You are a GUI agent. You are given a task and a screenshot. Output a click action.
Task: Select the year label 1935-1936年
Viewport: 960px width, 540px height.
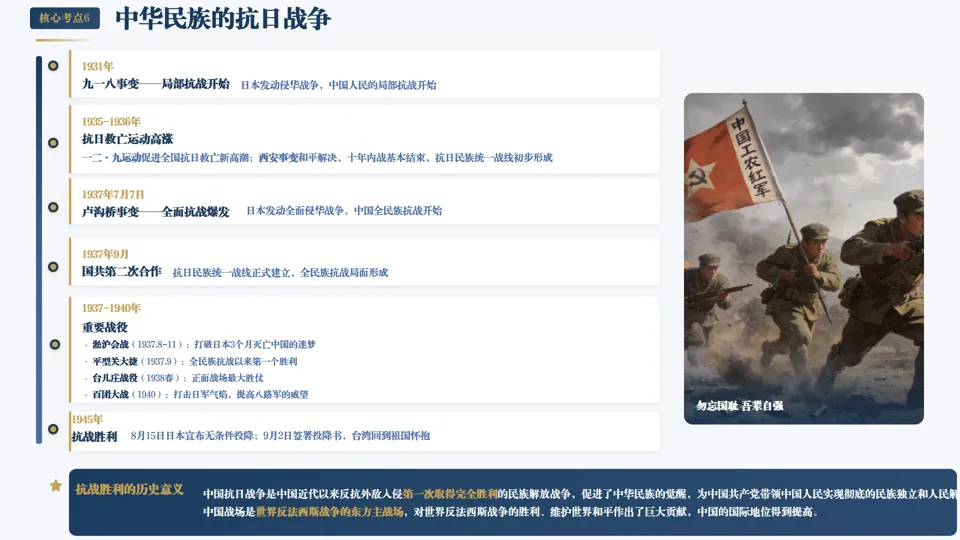pos(111,121)
